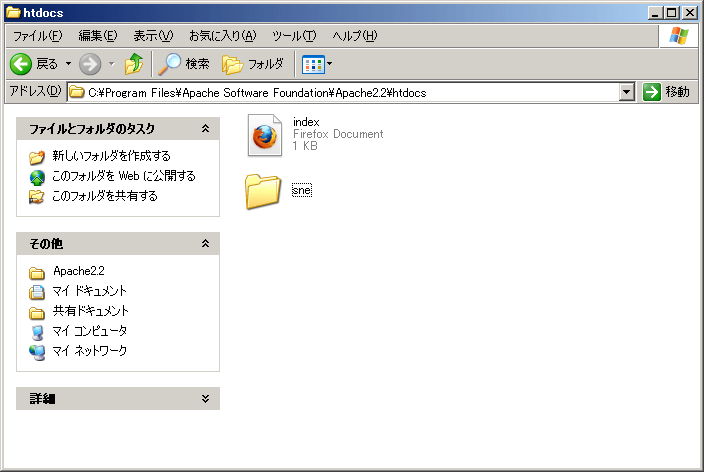
Task: Open the ヘルプ(H) menu
Action: [x=355, y=35]
